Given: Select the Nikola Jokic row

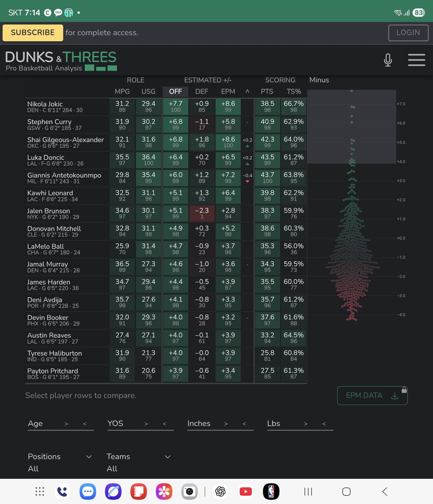Looking at the screenshot, I should coord(166,107).
